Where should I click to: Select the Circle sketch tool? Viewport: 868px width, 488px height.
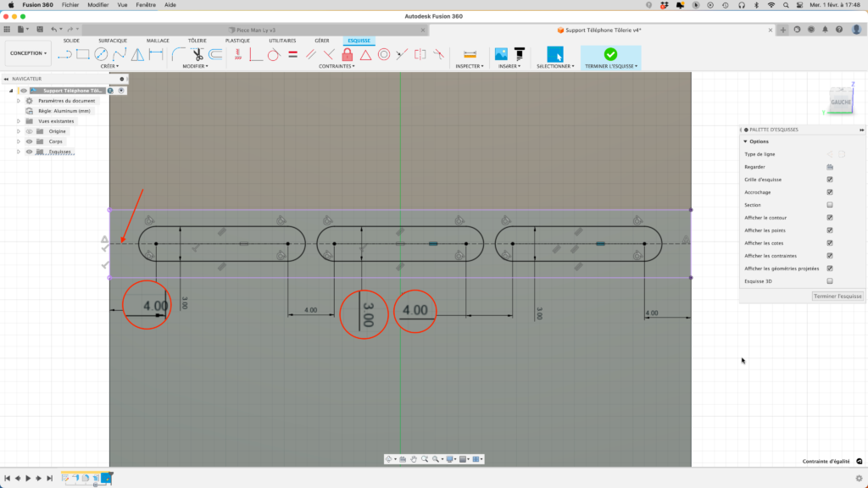[101, 54]
